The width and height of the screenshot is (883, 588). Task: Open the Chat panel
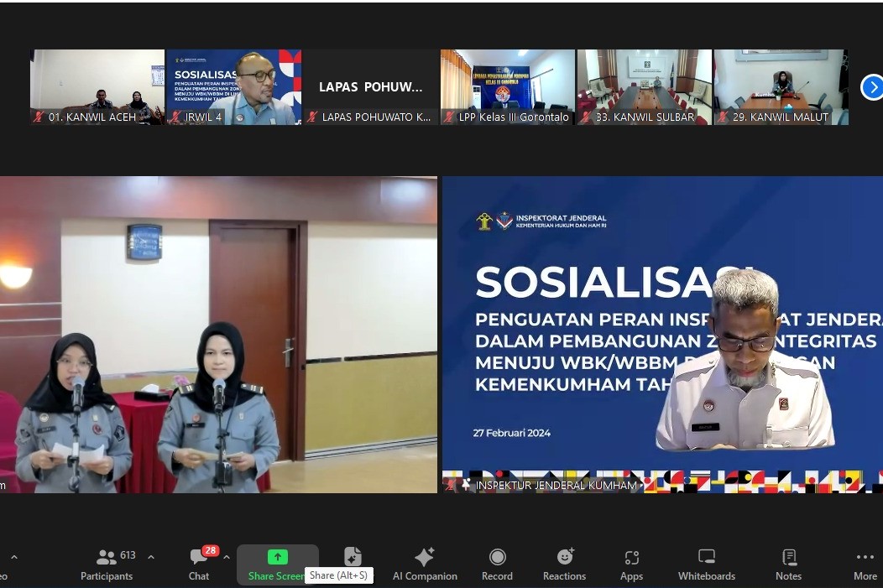[199, 565]
